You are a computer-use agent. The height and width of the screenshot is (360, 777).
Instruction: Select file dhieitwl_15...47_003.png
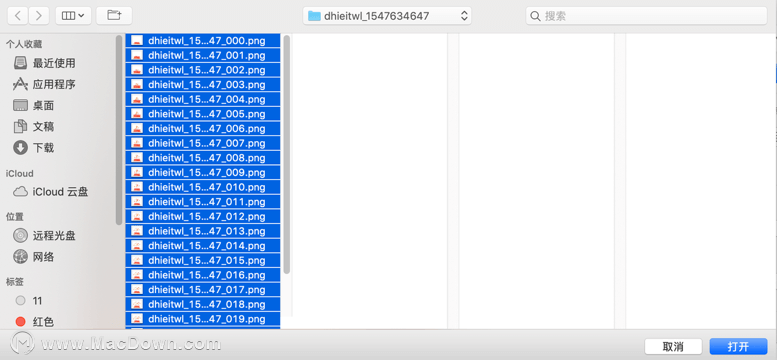(203, 84)
